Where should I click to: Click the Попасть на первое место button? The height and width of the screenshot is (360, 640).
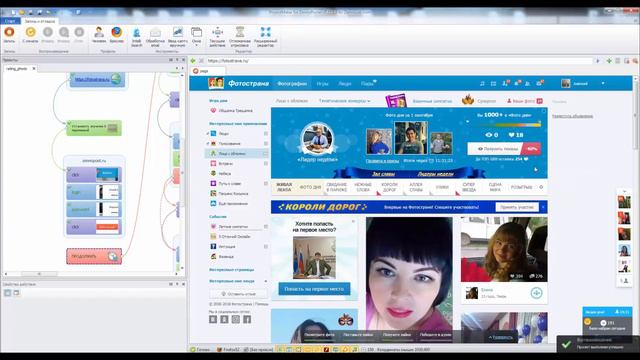click(314, 289)
